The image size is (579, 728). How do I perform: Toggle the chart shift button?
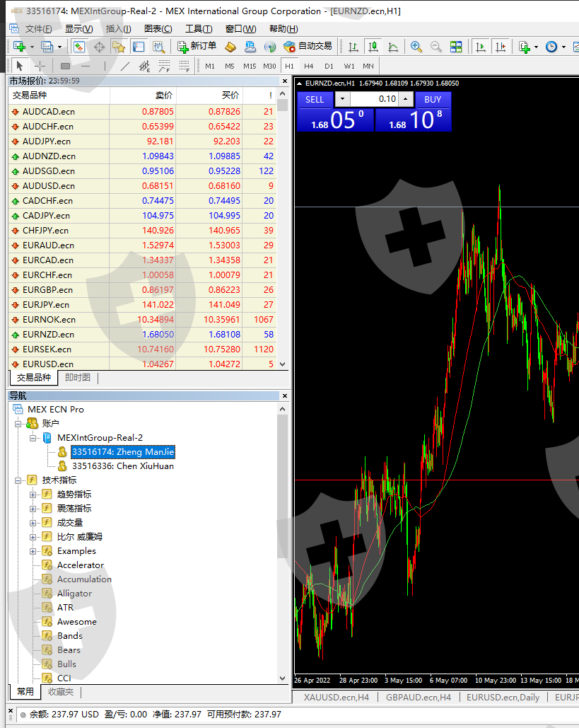click(501, 47)
